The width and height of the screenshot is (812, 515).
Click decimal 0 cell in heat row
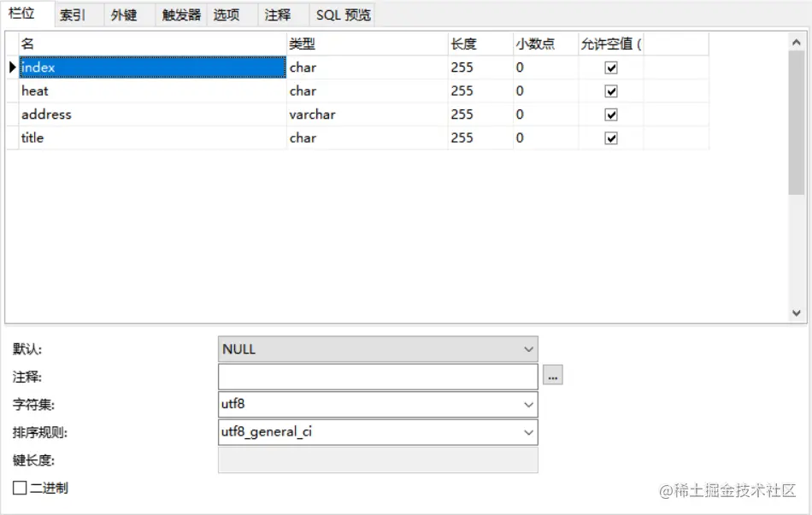[x=546, y=91]
